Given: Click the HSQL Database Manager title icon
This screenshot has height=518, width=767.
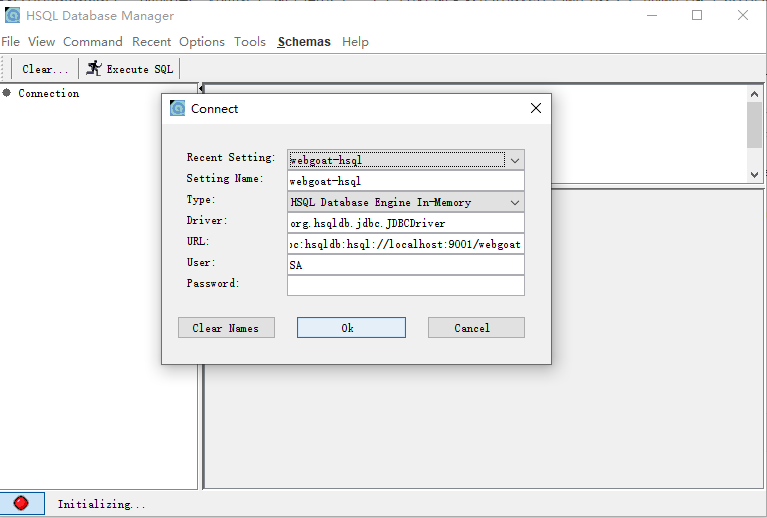Looking at the screenshot, I should tap(12, 15).
